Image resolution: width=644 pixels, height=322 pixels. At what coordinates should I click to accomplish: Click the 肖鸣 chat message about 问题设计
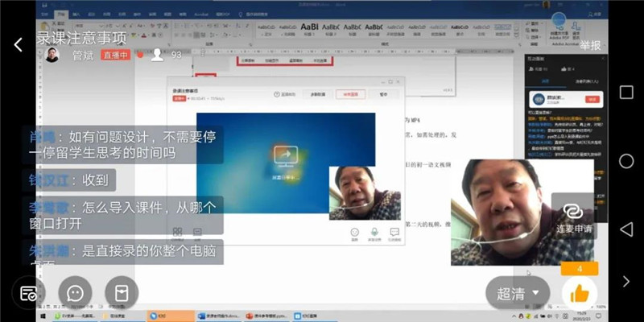pos(111,145)
